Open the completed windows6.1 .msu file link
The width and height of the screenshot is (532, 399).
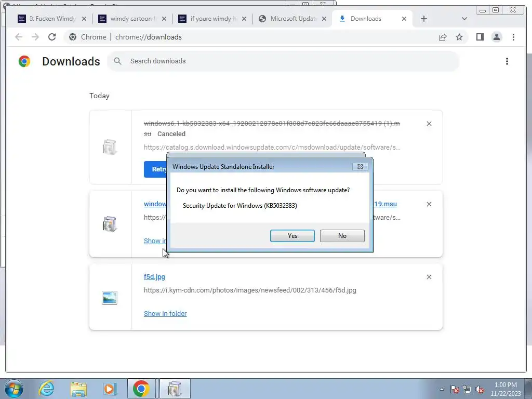[155, 204]
